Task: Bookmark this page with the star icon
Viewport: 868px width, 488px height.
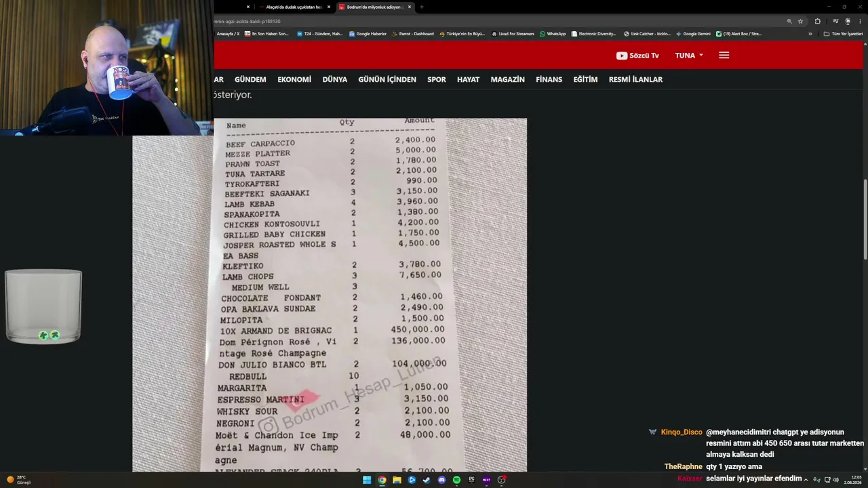Action: [x=800, y=21]
